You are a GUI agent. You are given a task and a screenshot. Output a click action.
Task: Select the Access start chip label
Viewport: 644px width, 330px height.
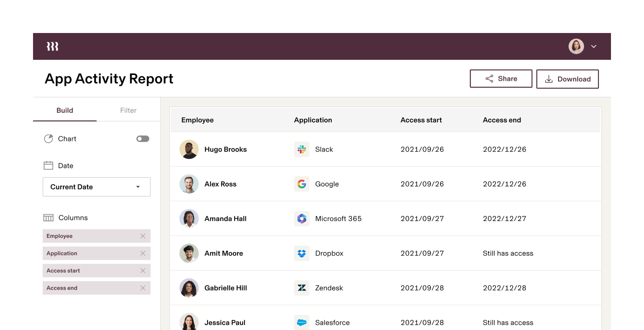pyautogui.click(x=63, y=271)
